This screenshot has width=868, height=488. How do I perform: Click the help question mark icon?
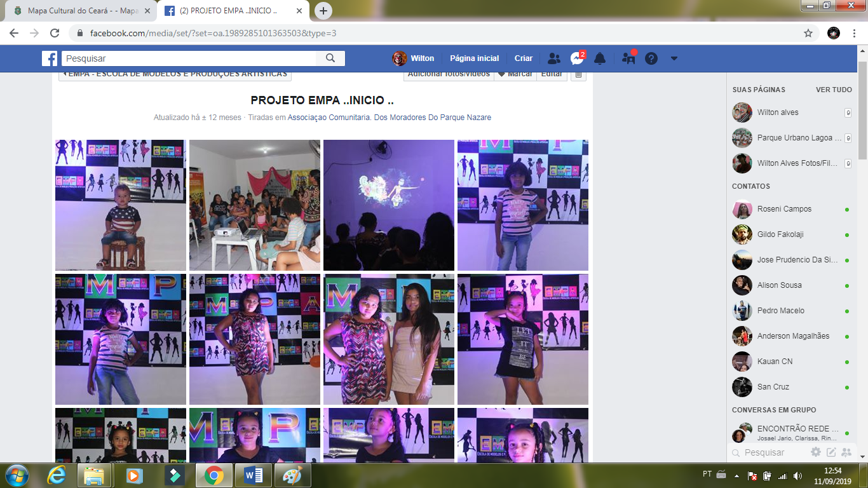tap(651, 58)
